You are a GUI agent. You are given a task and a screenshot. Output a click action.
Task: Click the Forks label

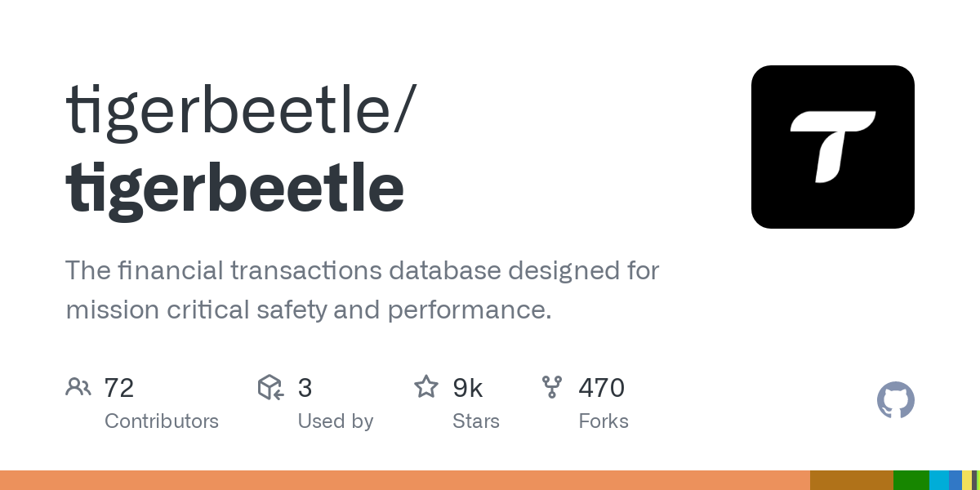(x=604, y=421)
